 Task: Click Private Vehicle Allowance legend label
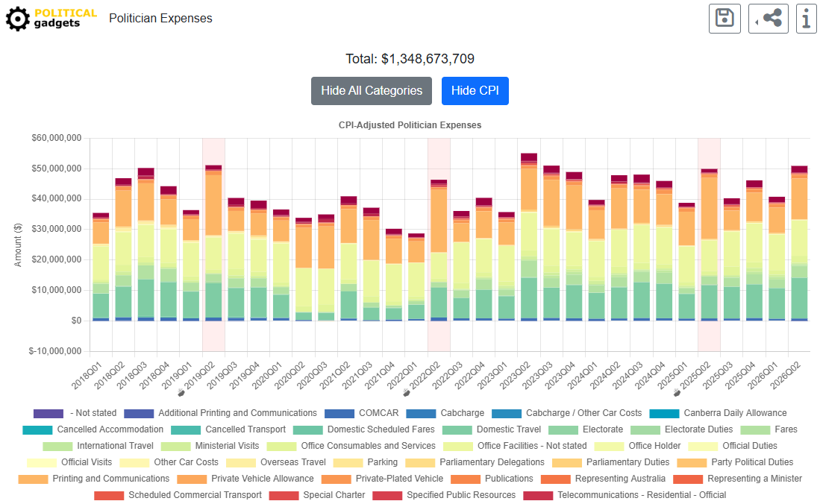click(x=263, y=479)
